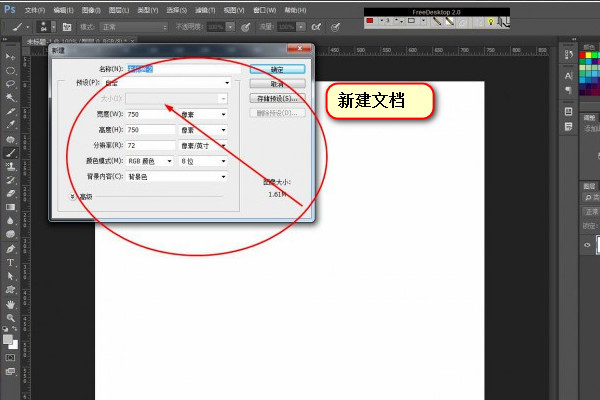Click the Resolution value field

150,145
